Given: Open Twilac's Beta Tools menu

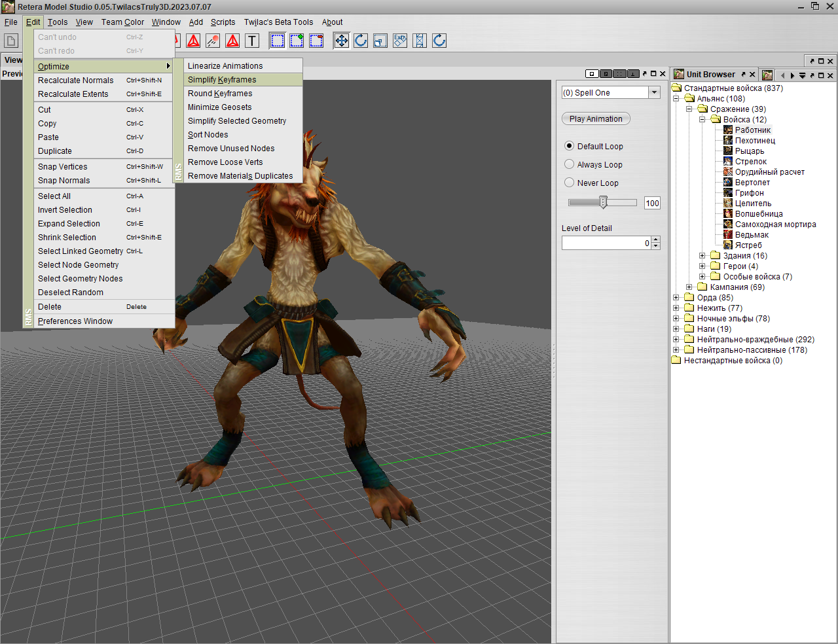Looking at the screenshot, I should tap(278, 22).
